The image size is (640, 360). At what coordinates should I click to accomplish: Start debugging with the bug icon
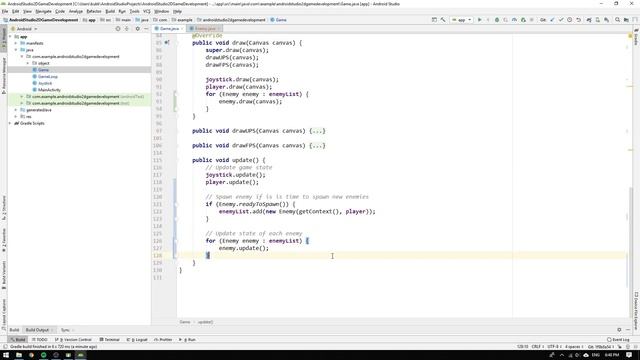(x=497, y=20)
